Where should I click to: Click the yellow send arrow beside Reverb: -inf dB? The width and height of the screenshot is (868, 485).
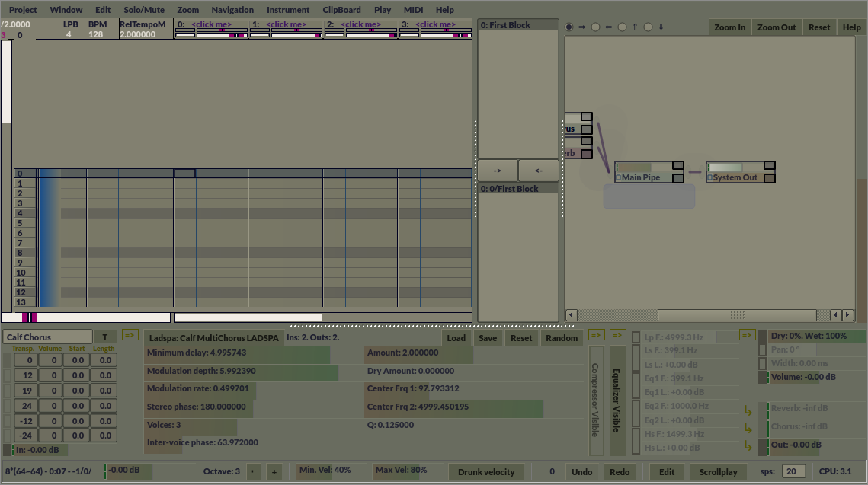748,410
